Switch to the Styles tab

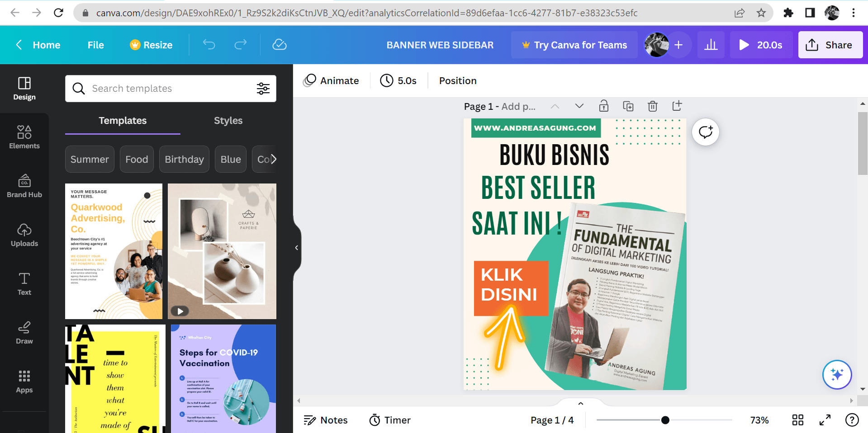point(228,121)
